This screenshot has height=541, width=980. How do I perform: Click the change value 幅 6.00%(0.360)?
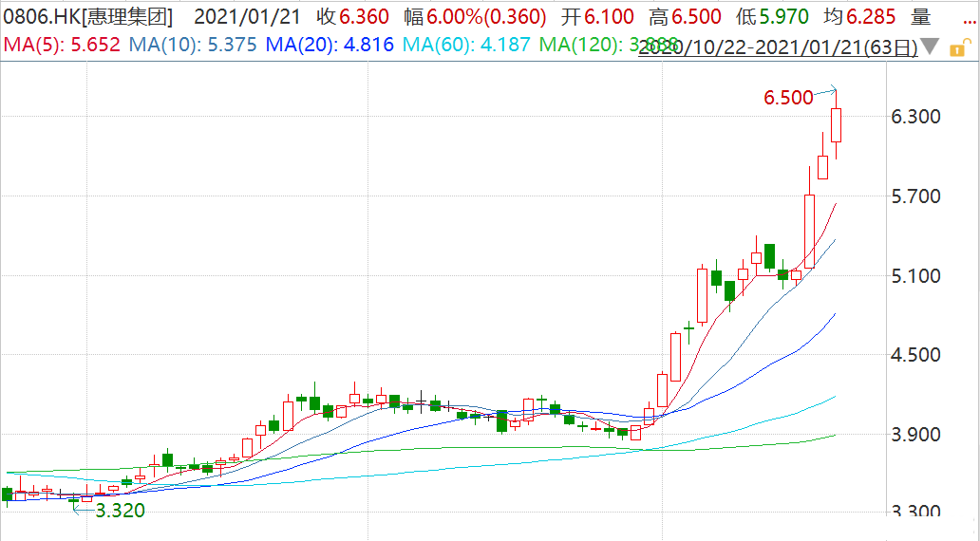pos(475,17)
